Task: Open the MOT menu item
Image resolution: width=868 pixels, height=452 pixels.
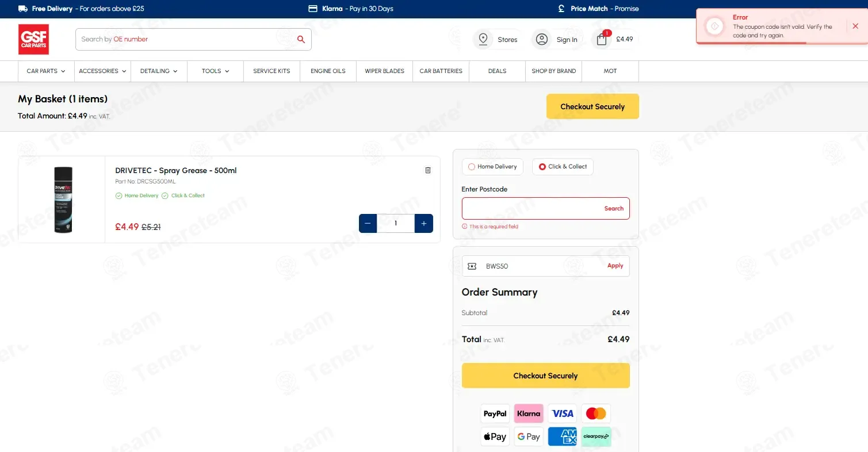Action: 610,71
